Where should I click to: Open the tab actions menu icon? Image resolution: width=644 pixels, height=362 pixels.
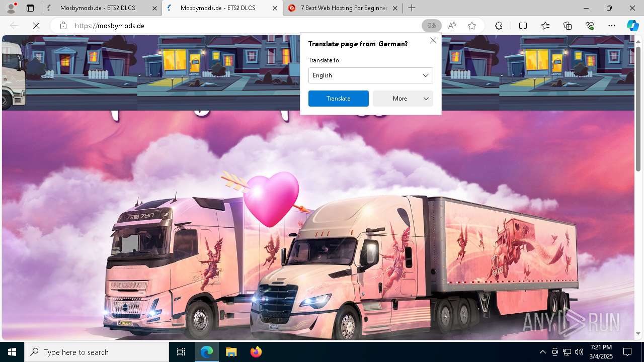coord(30,8)
